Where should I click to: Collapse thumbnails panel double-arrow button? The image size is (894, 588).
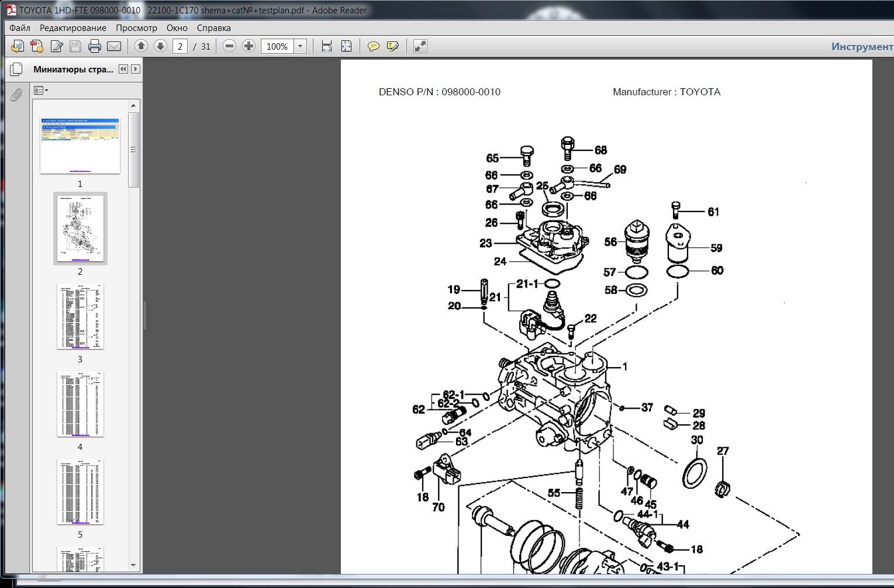[123, 69]
